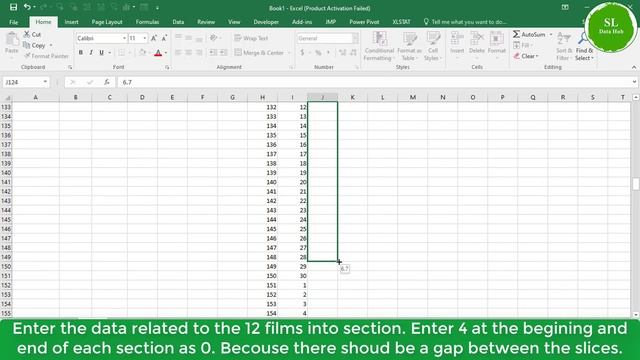Click the red Font Color A icon
Viewport: 640px width, 360px height.
click(158, 53)
